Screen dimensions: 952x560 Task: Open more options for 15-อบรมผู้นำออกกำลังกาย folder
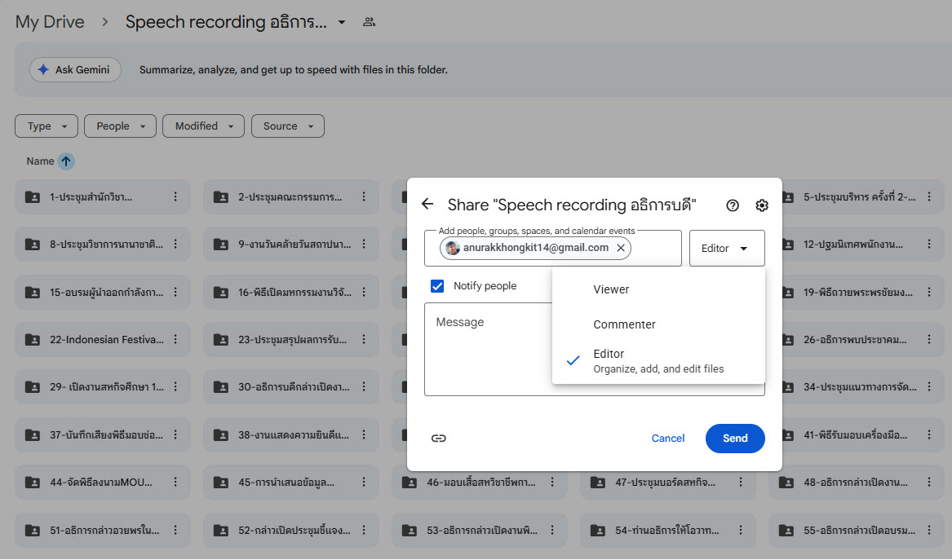pos(175,292)
